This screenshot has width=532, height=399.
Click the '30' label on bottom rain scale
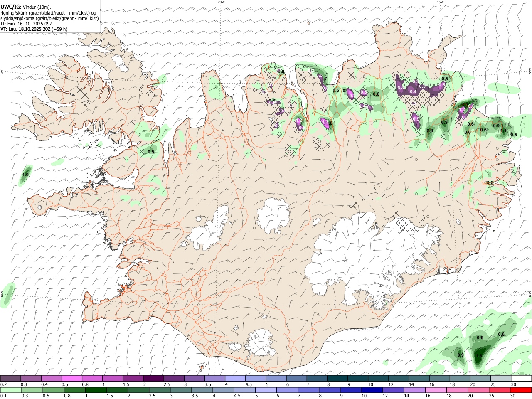[x=513, y=396]
